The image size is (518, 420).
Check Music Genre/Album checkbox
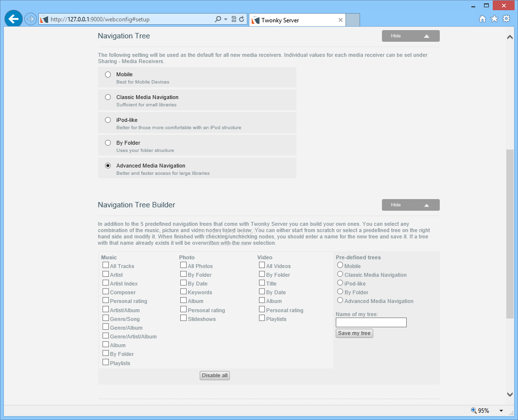[106, 327]
